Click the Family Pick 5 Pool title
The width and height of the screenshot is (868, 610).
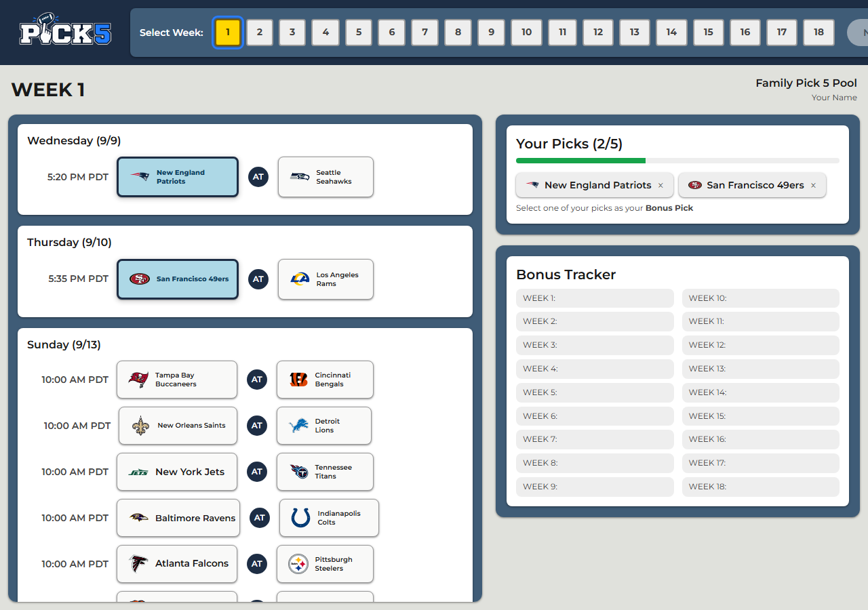tap(806, 83)
